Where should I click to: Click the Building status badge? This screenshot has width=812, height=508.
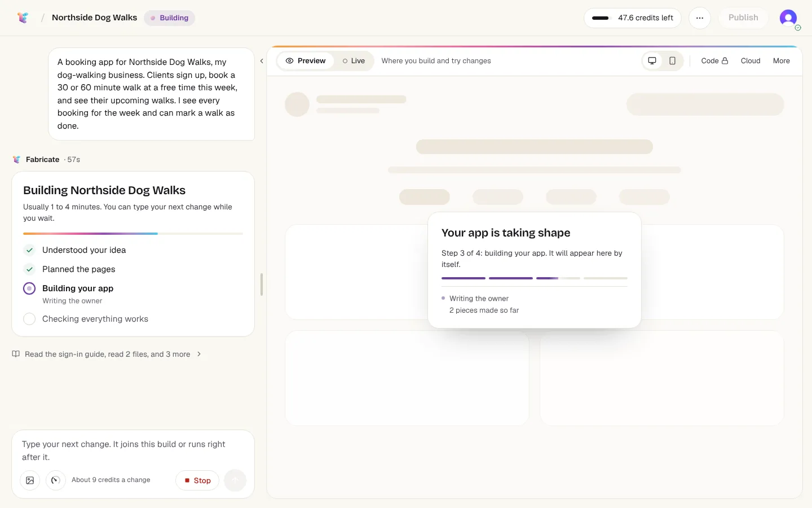click(x=170, y=18)
